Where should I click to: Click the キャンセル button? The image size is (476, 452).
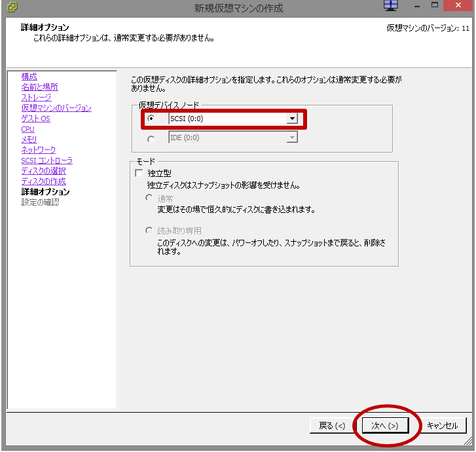click(442, 426)
